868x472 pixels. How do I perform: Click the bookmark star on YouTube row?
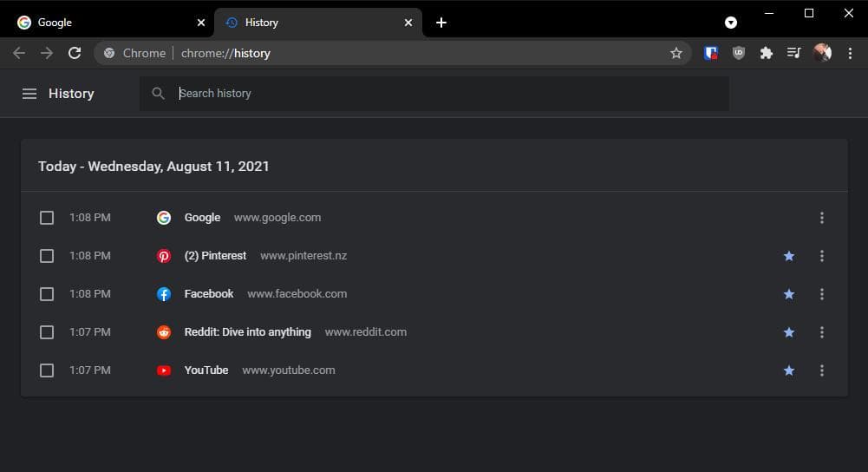click(789, 370)
